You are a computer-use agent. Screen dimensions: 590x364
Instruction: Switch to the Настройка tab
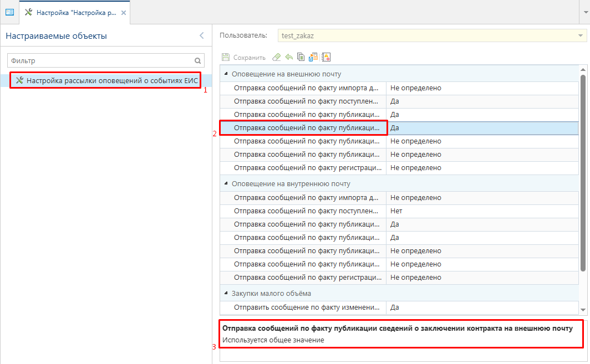76,12
